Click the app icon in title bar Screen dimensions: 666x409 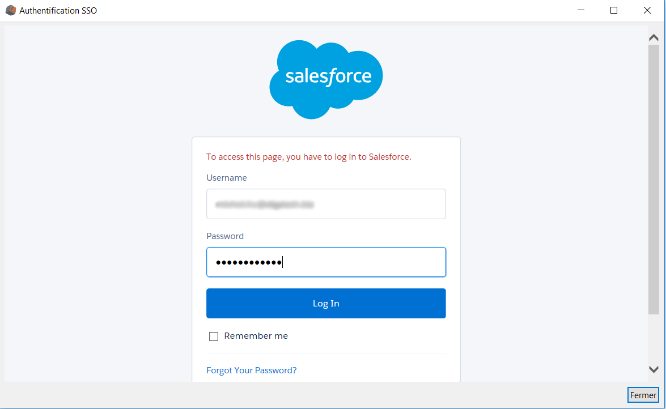coord(10,10)
